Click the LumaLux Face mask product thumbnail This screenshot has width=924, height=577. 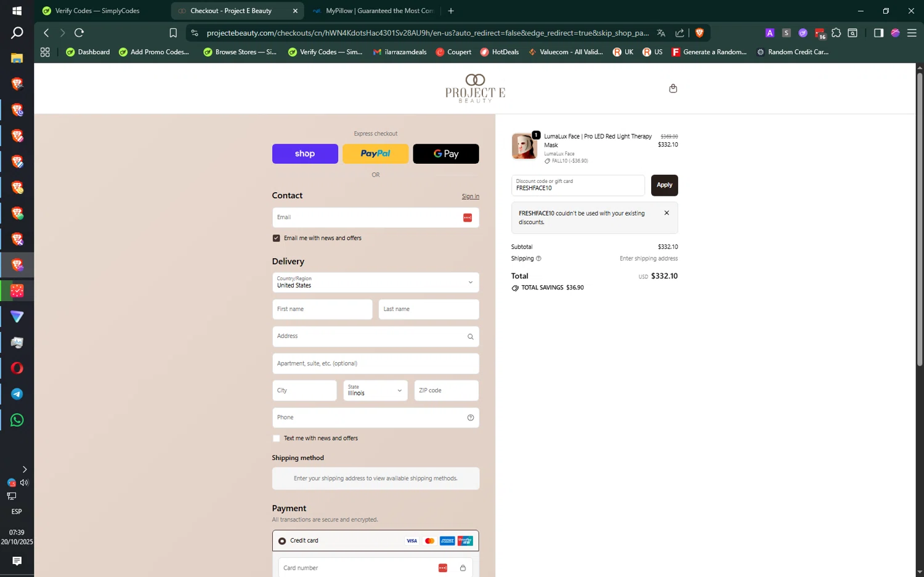point(524,147)
